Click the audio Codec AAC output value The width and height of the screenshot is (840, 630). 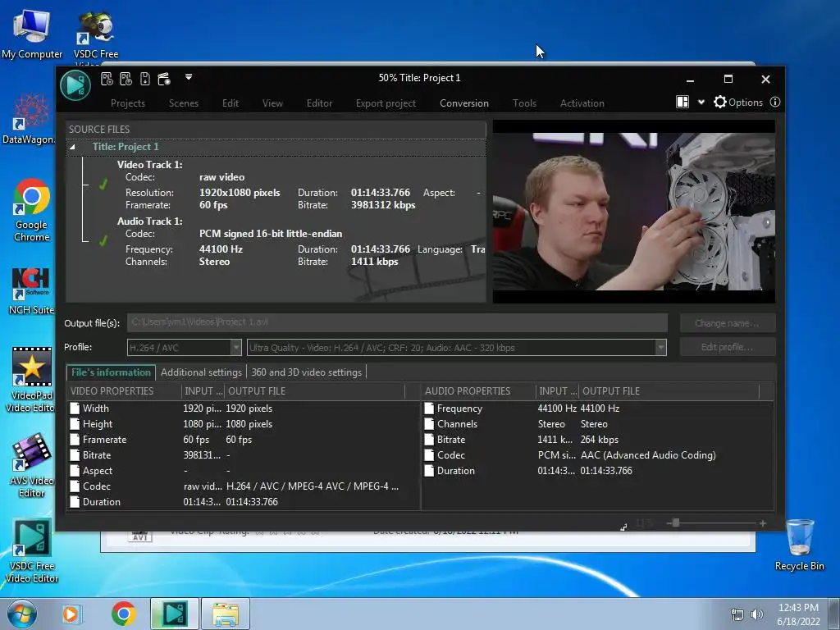(x=648, y=454)
